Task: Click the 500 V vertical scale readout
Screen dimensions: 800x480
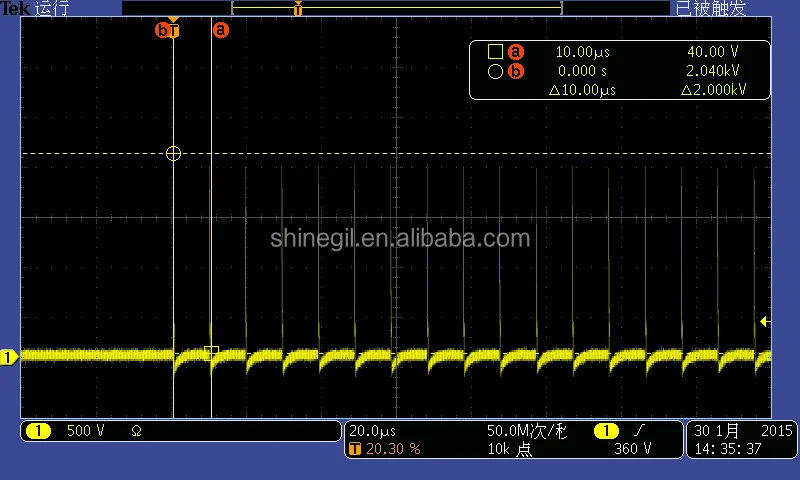Action: pyautogui.click(x=85, y=431)
